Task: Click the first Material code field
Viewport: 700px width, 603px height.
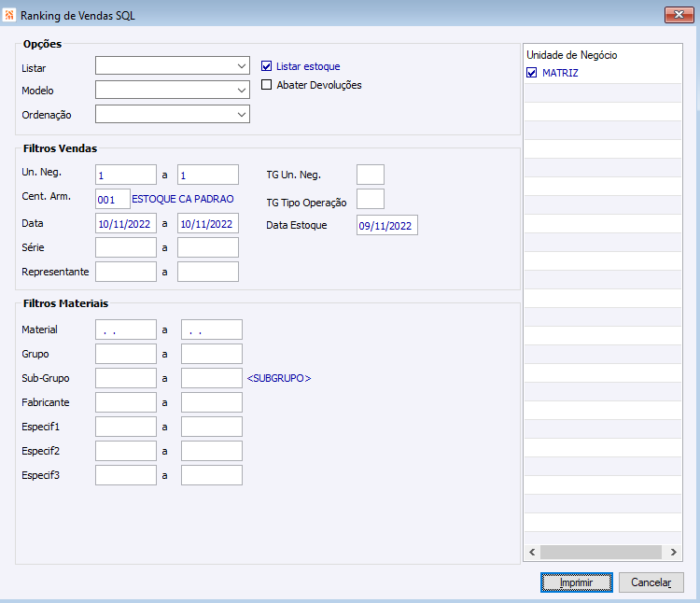Action: (125, 330)
